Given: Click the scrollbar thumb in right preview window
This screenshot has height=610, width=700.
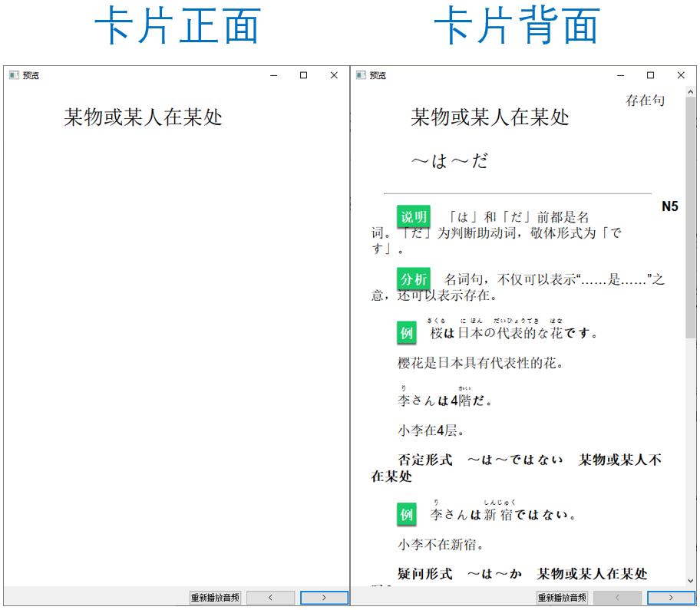Looking at the screenshot, I should click(691, 218).
